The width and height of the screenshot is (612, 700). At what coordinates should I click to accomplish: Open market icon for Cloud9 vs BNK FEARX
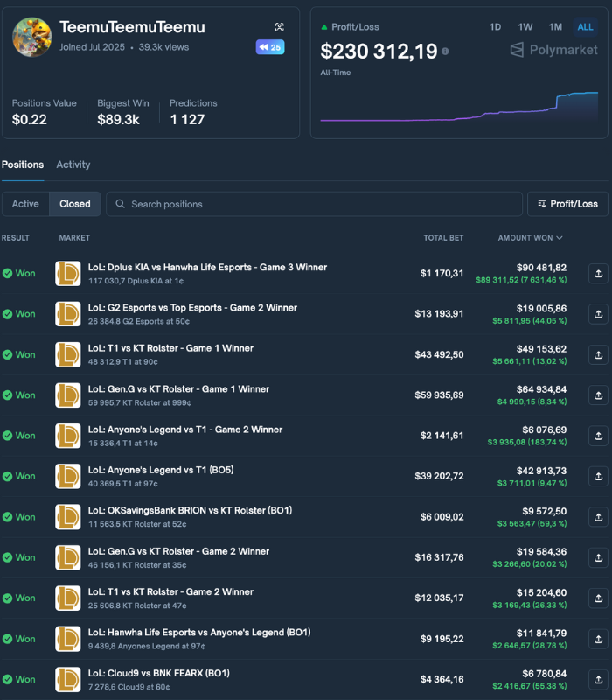point(68,679)
